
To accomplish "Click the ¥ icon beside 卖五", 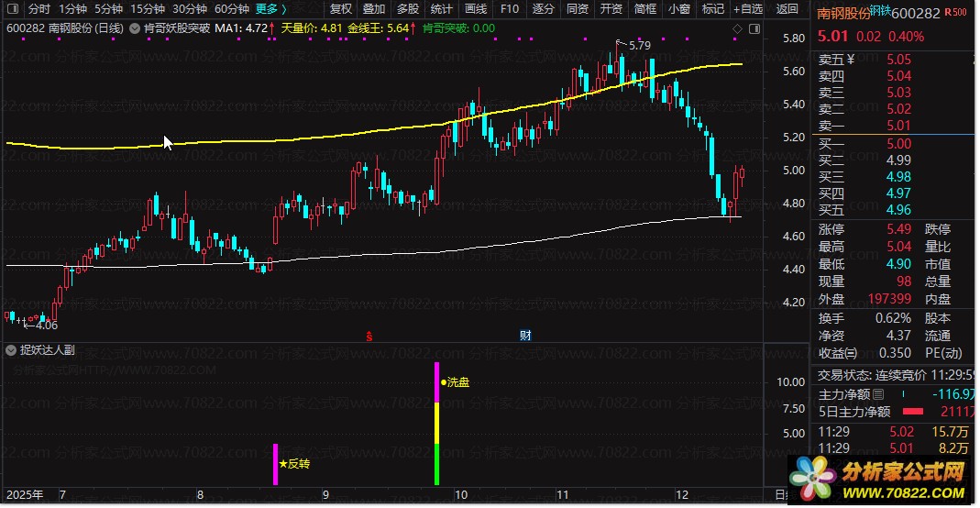I will point(850,60).
